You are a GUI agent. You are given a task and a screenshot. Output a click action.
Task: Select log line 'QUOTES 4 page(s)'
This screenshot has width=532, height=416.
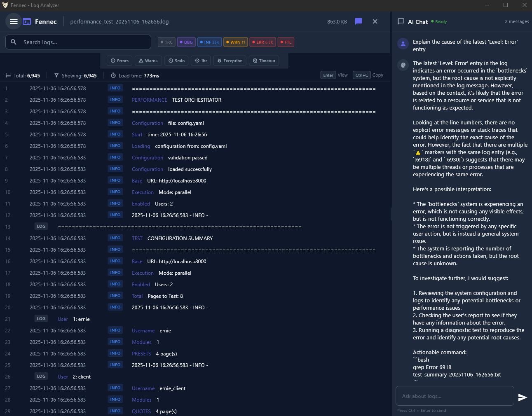195,411
